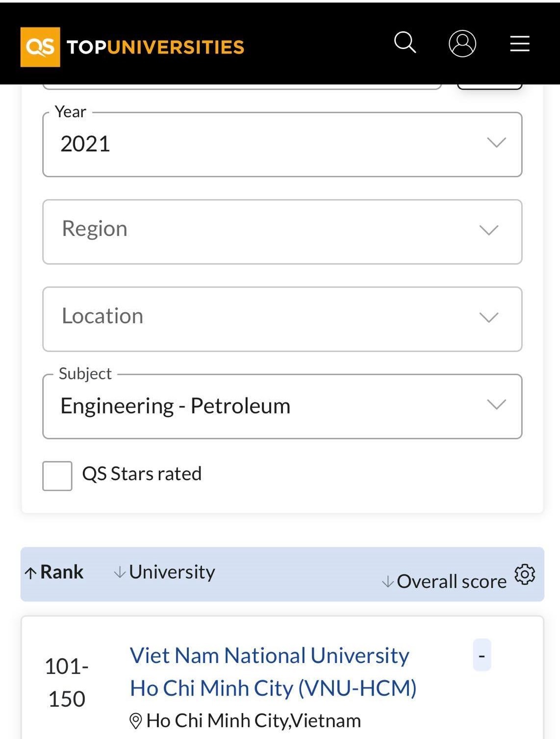Click the down arrow icon before Overall score
This screenshot has height=739, width=560.
pyautogui.click(x=388, y=582)
